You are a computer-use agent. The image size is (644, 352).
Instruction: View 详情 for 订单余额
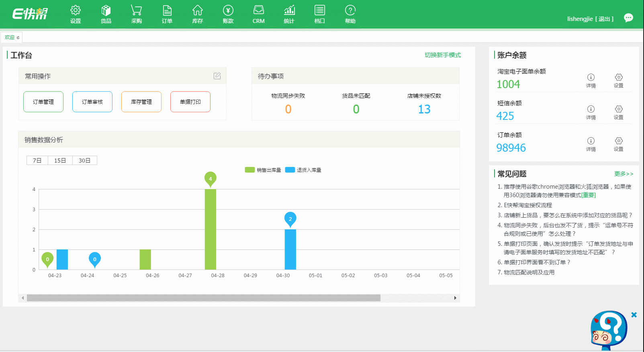[591, 144]
